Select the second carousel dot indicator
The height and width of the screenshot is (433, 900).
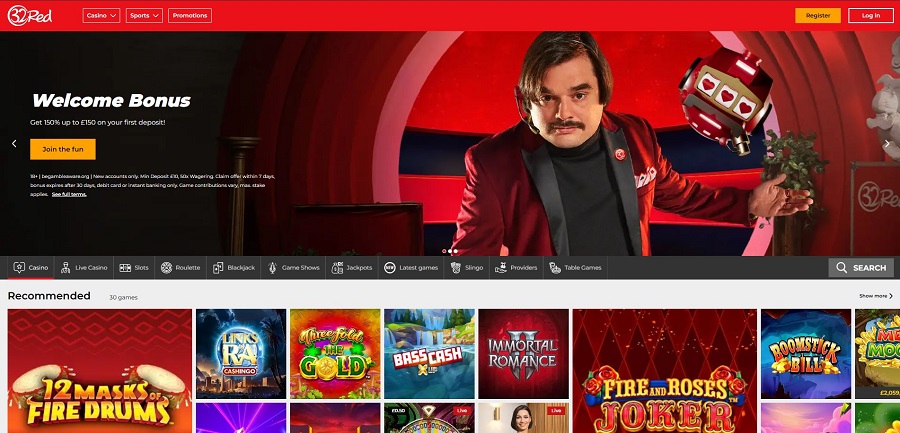[x=450, y=251]
